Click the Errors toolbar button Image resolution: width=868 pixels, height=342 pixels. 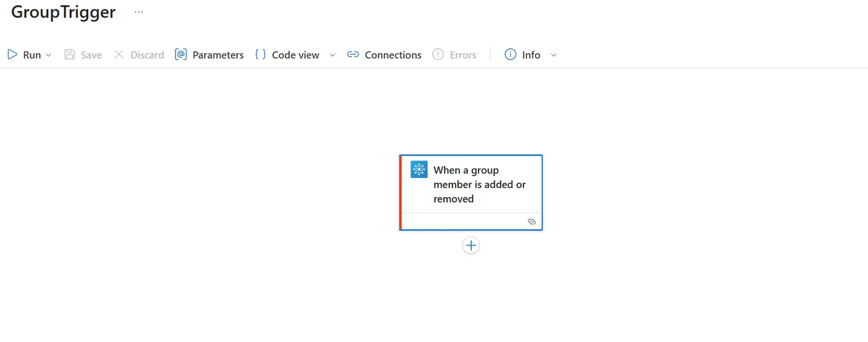pyautogui.click(x=454, y=55)
